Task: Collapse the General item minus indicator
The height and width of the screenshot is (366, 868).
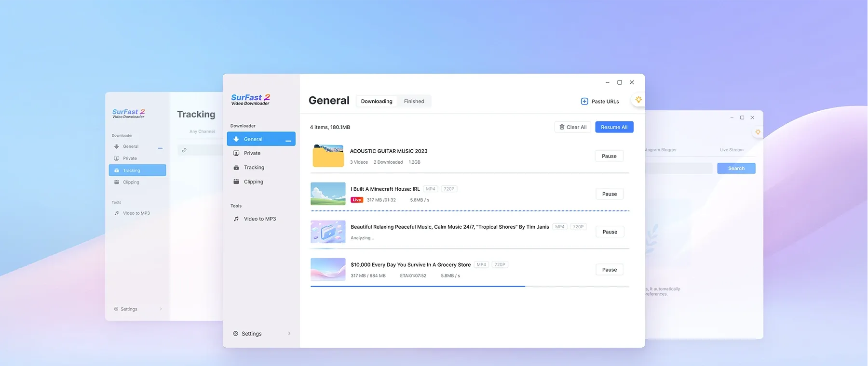Action: [x=288, y=141]
